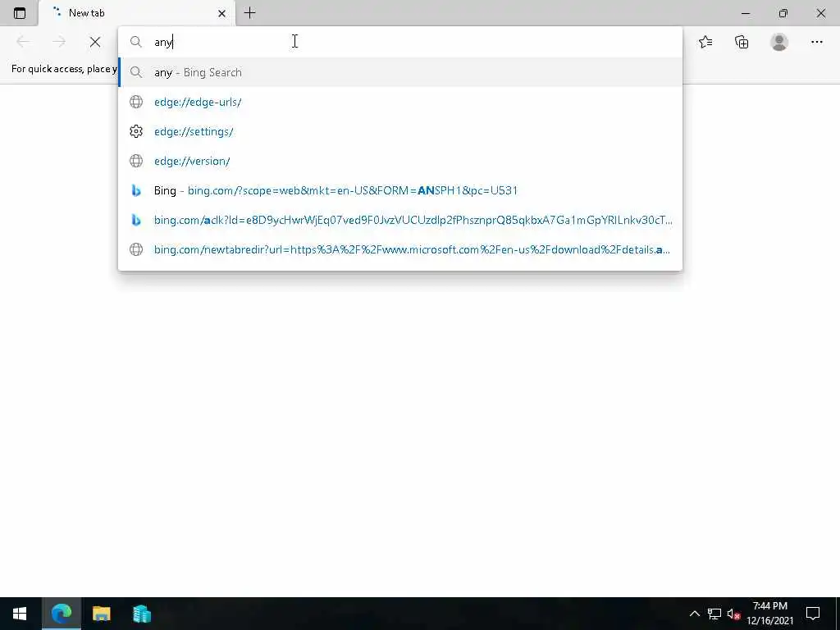Show hidden system tray icons
Image resolution: width=840 pixels, height=630 pixels.
tap(694, 614)
